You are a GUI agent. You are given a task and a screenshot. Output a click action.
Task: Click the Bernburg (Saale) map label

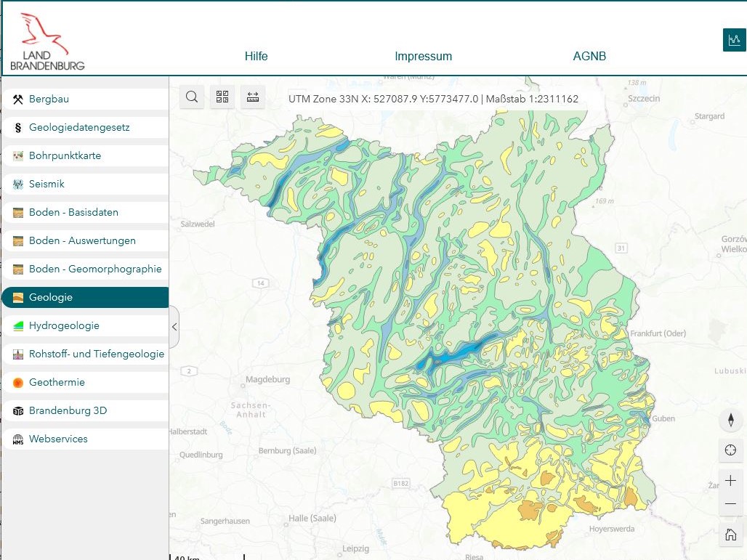click(287, 450)
